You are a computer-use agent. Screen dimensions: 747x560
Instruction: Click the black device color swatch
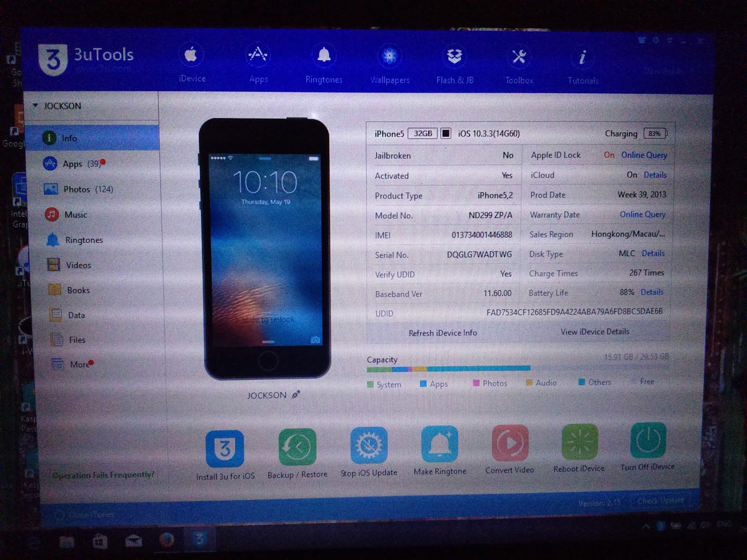(446, 133)
